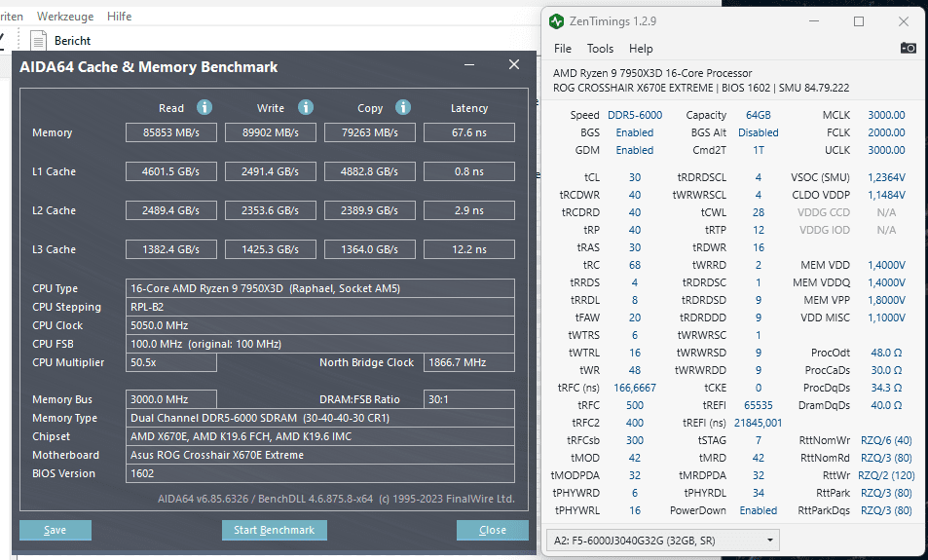Open the ZenTimings Help menu
928x560 pixels.
pyautogui.click(x=641, y=49)
